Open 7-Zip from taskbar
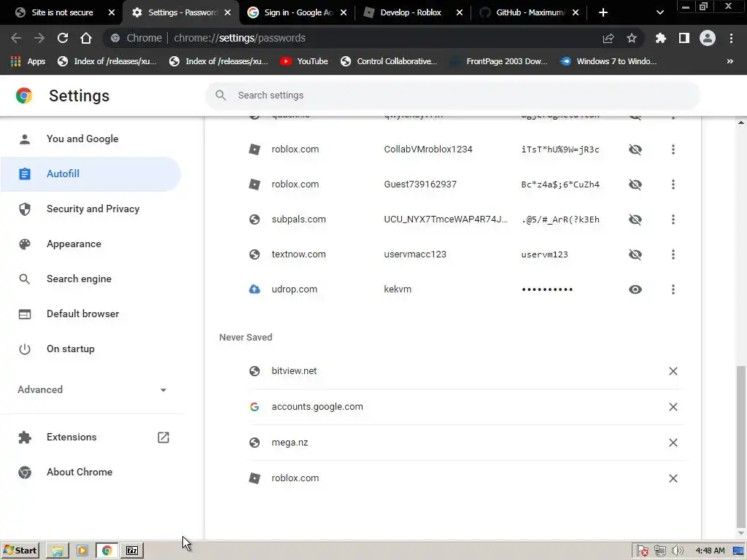The width and height of the screenshot is (747, 560). click(x=132, y=551)
